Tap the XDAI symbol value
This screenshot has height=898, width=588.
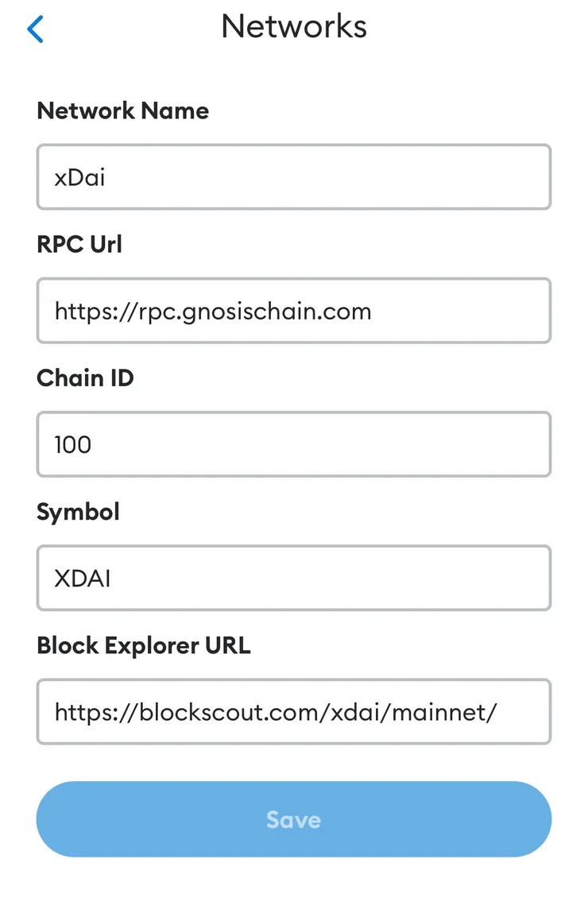point(82,579)
